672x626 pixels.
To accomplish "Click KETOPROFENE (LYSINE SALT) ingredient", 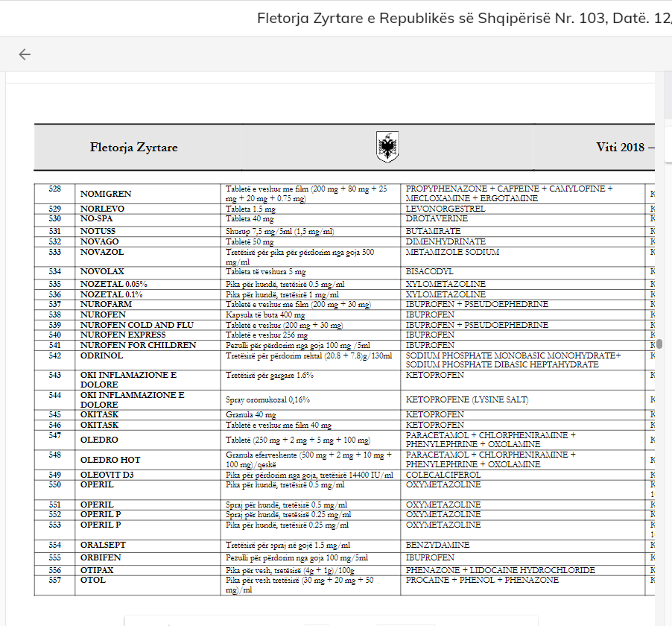I will (466, 400).
